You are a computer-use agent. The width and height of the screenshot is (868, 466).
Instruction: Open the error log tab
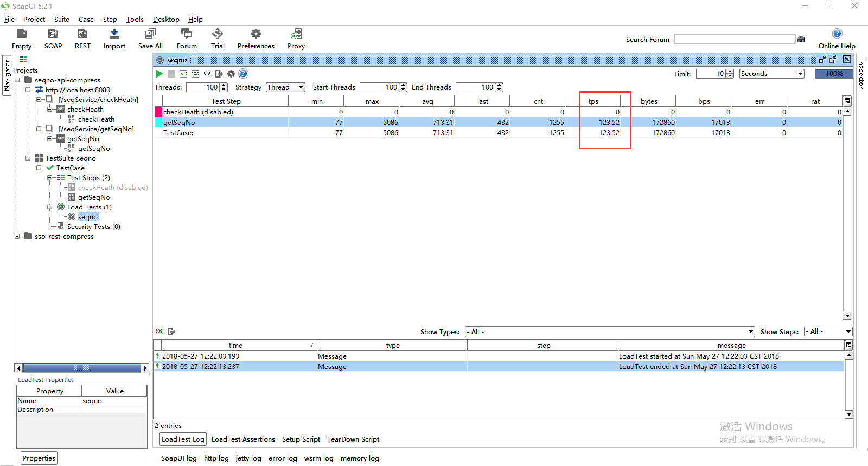coord(283,458)
